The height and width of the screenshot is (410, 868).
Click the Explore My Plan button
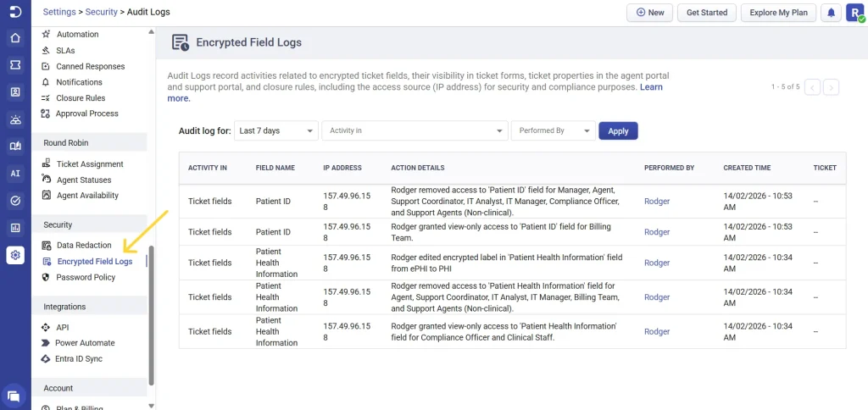(778, 13)
